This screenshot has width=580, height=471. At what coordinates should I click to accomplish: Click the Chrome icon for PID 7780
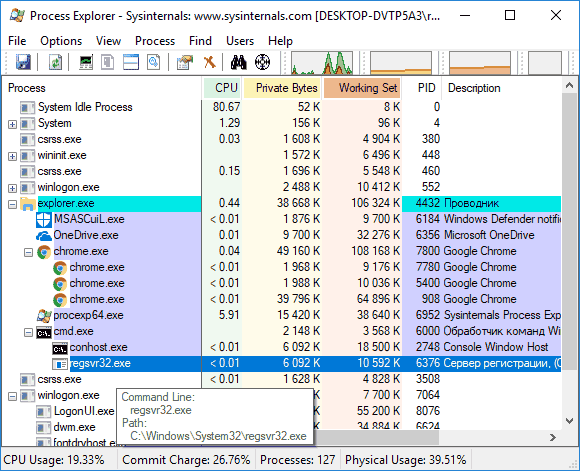coord(60,268)
